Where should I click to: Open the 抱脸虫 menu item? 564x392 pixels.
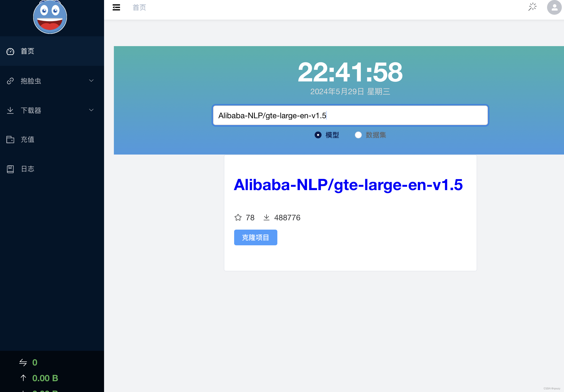point(31,81)
